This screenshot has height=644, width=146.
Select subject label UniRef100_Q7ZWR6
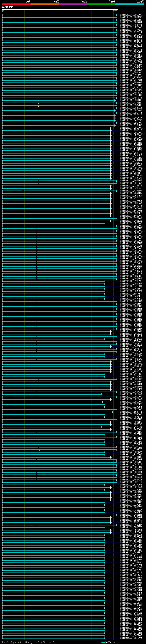pyautogui.click(x=131, y=263)
